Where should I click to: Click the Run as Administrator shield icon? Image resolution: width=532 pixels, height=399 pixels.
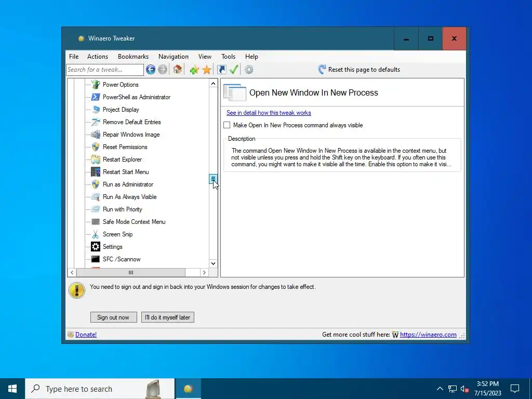tap(96, 184)
